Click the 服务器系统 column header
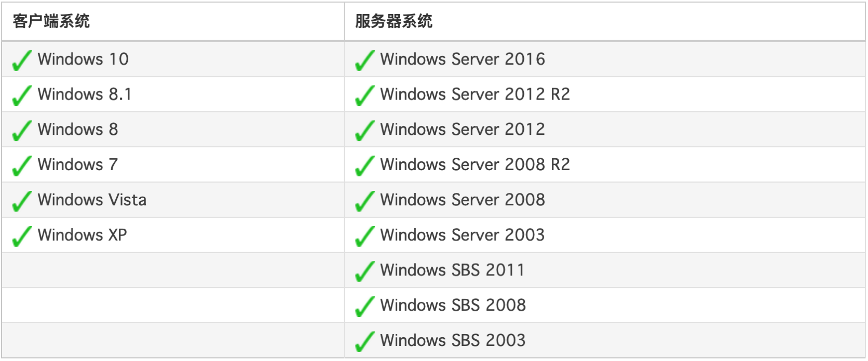Viewport: 868px width, 361px height. pyautogui.click(x=394, y=21)
